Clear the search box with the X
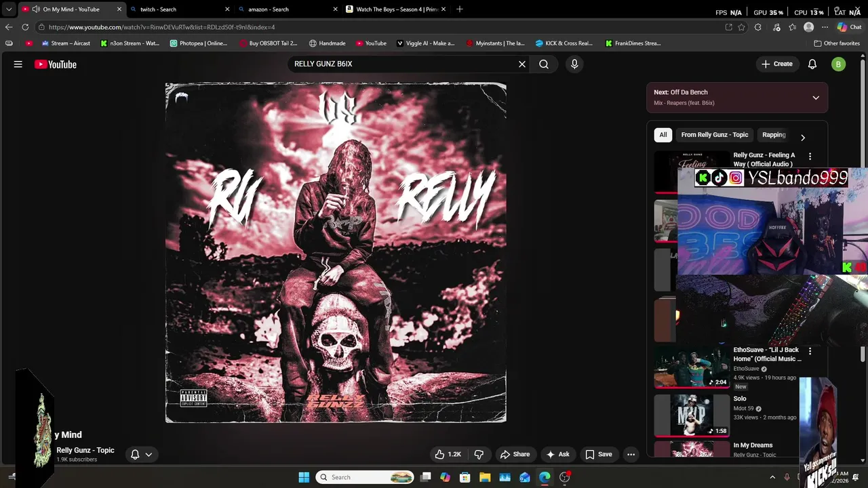 pos(522,64)
